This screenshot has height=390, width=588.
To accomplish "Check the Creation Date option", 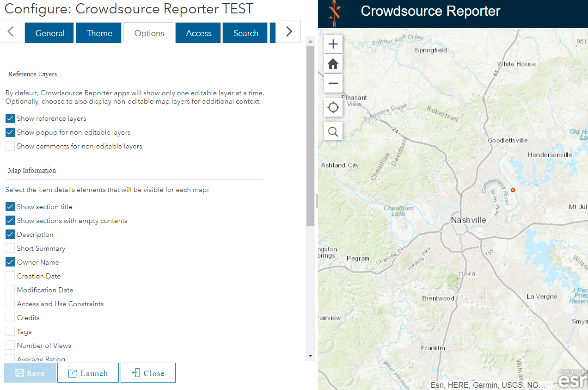I will click(10, 276).
